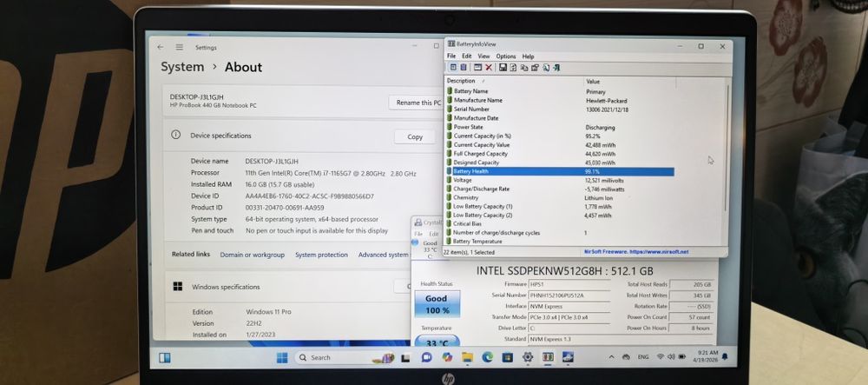Select the Serial Number row
The width and height of the screenshot is (868, 385).
[x=560, y=110]
